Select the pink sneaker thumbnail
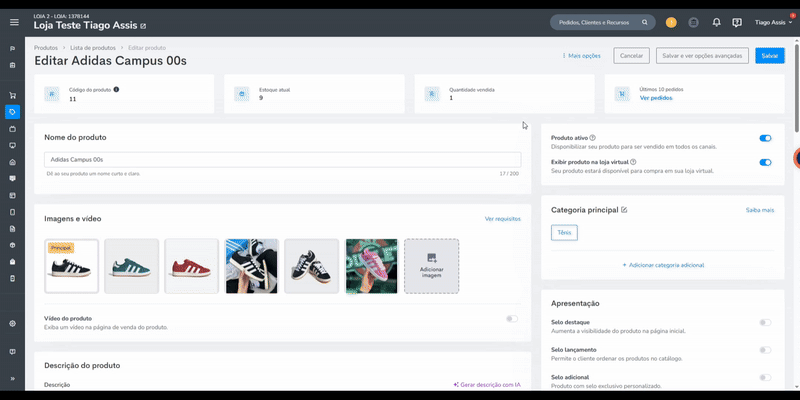800x400 pixels. (371, 266)
